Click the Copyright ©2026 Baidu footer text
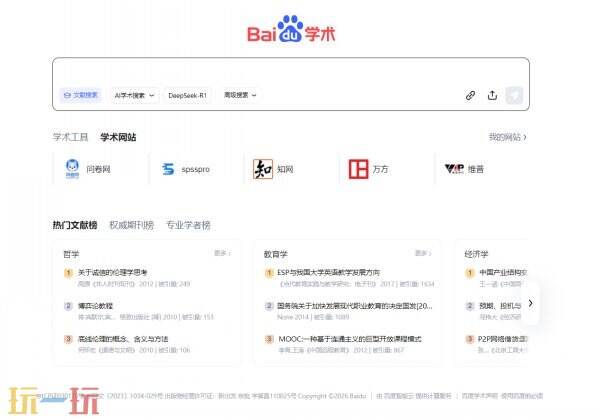The image size is (600, 420). tap(332, 396)
